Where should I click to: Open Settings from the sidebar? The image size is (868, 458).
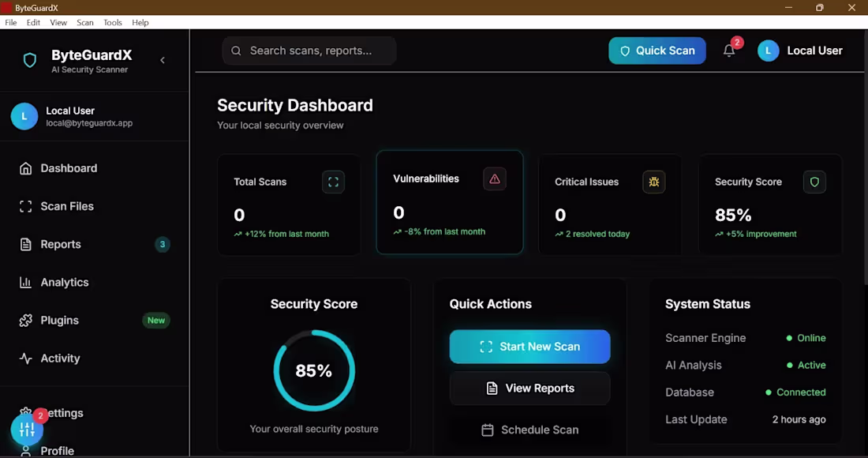click(63, 413)
